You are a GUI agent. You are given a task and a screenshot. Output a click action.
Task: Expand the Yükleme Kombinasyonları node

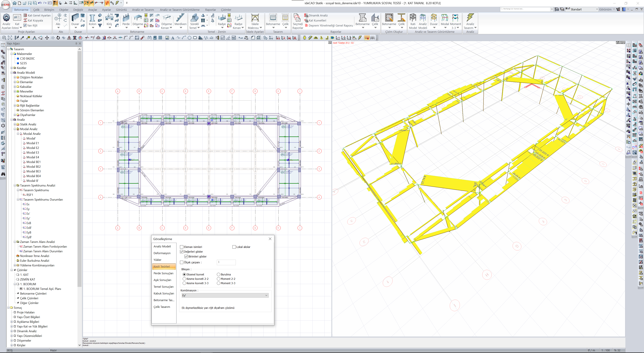coord(15,265)
